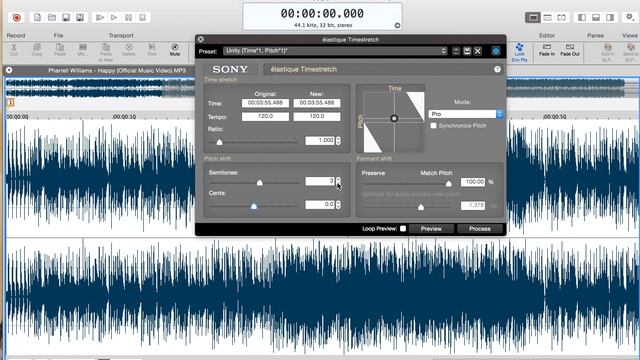Click the Mix tool icon
640x360 pixels.
(x=82, y=49)
